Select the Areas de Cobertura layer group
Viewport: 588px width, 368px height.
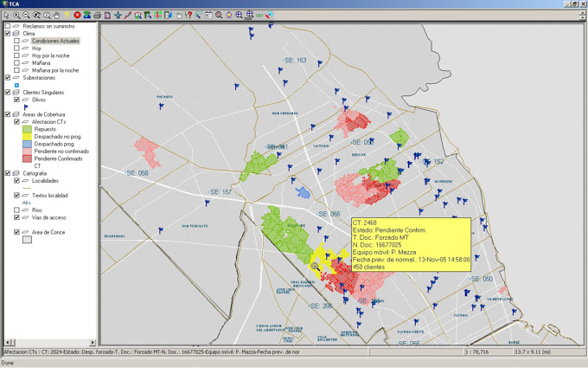(x=44, y=114)
